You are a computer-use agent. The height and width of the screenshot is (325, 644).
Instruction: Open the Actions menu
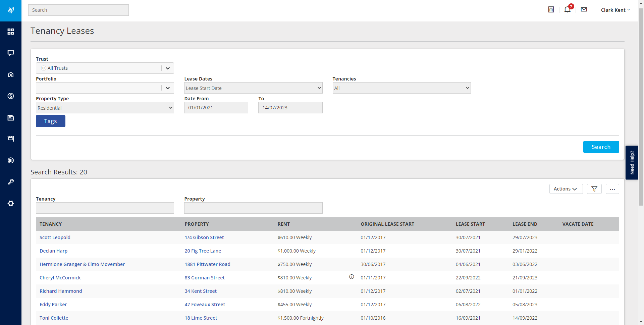pos(566,189)
